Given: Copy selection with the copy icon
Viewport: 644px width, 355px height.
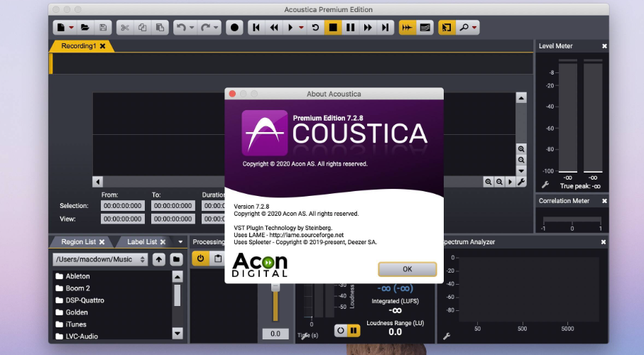Looking at the screenshot, I should pos(143,28).
